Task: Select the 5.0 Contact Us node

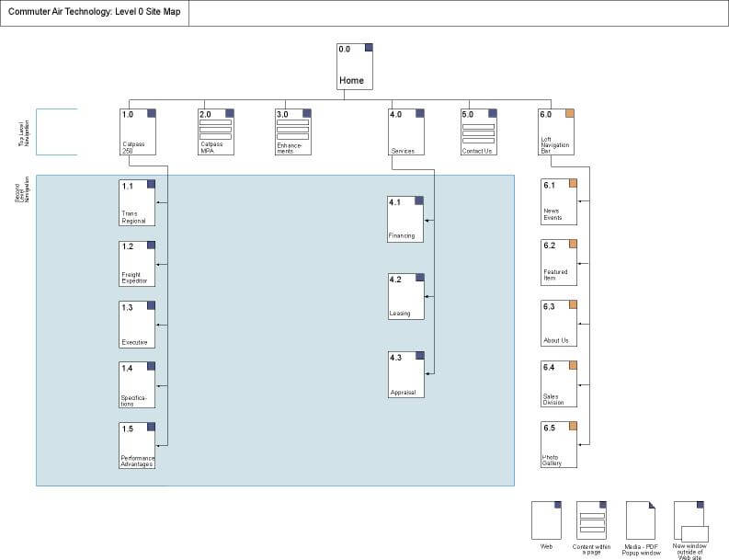Action: point(479,131)
